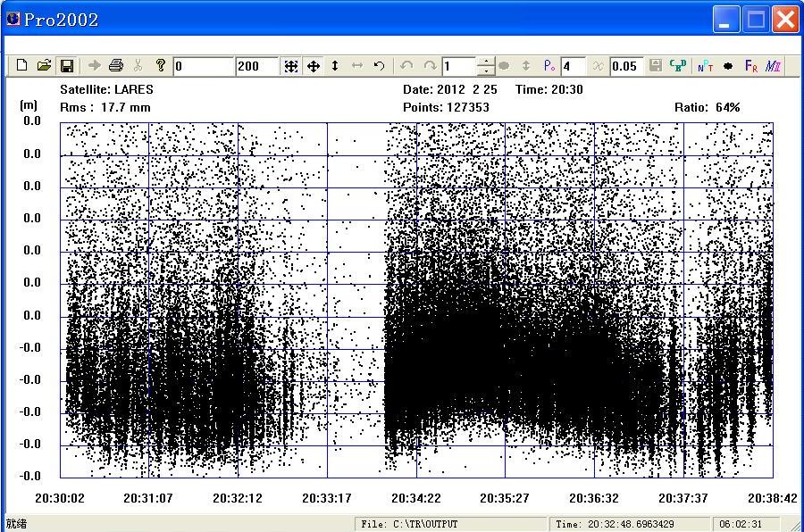This screenshot has width=804, height=532.
Task: Open help with question mark icon
Action: [161, 65]
